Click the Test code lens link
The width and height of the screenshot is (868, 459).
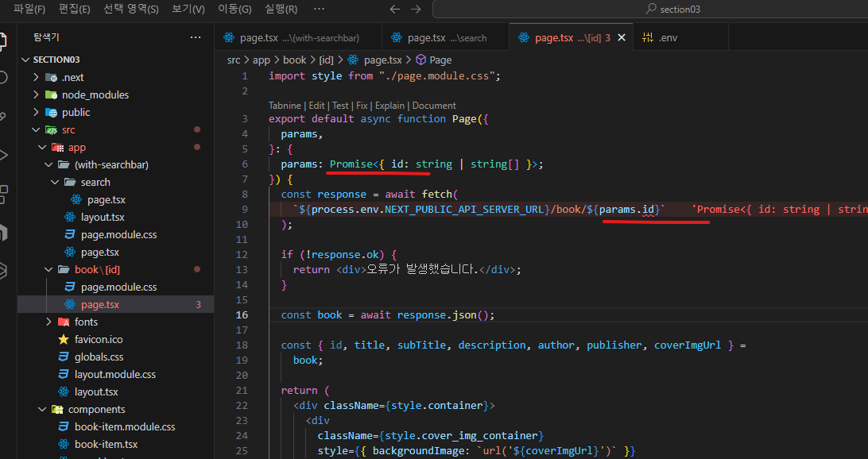pos(340,106)
